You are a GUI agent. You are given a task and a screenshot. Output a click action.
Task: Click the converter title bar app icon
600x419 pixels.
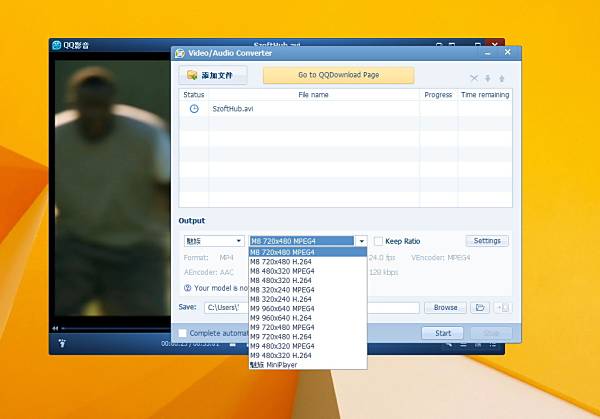click(180, 53)
